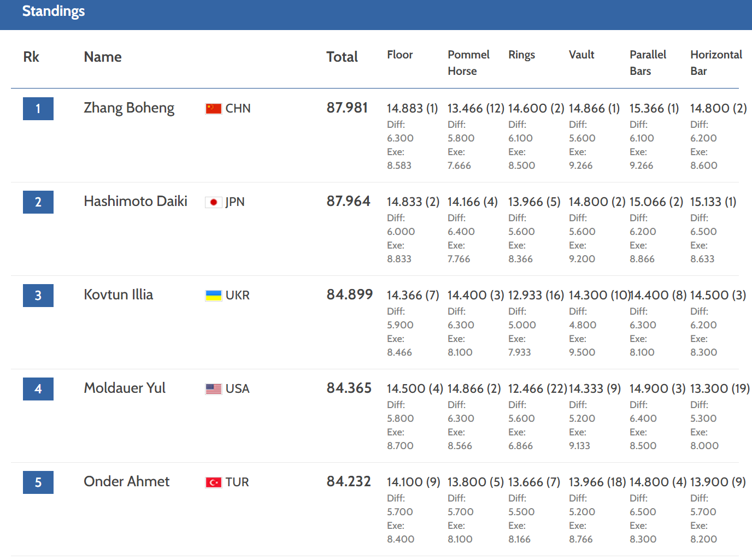This screenshot has width=752, height=560.
Task: Select Zhang Boheng's total 87.981
Action: point(347,108)
